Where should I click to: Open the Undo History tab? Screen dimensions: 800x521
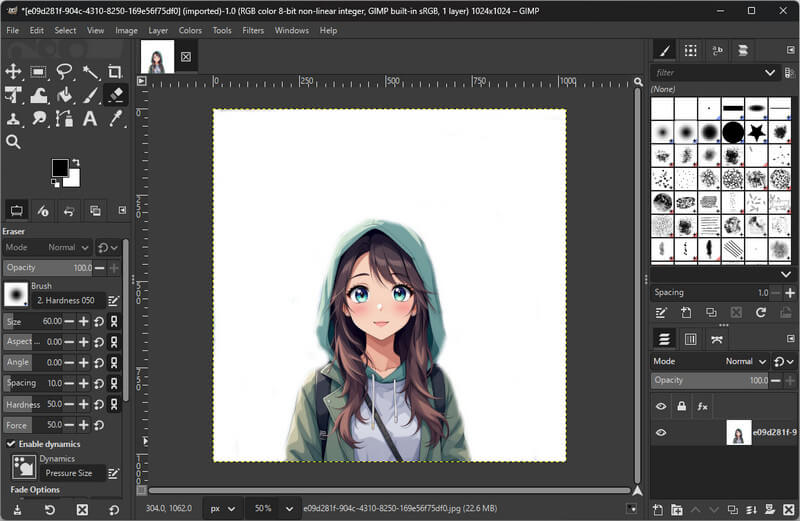(69, 211)
